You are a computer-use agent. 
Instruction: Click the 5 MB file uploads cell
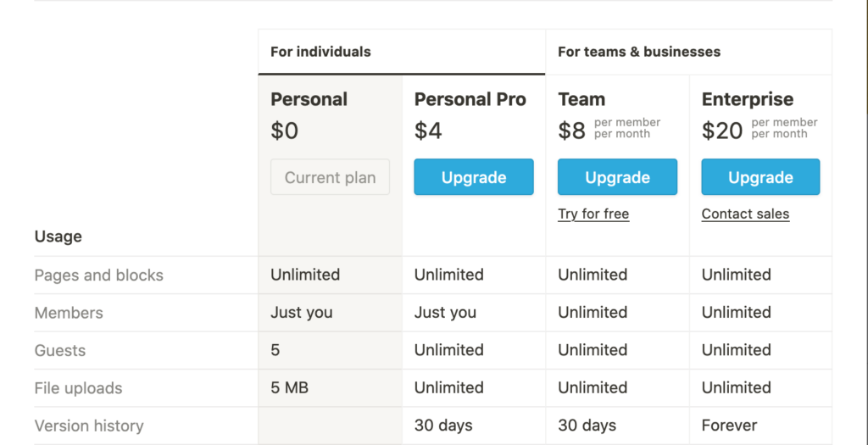tap(290, 387)
